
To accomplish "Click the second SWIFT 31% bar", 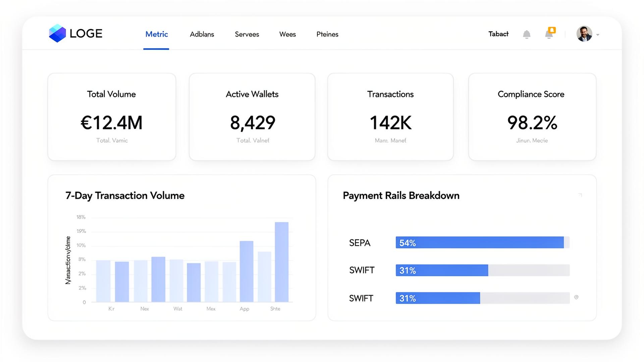I will (x=438, y=298).
